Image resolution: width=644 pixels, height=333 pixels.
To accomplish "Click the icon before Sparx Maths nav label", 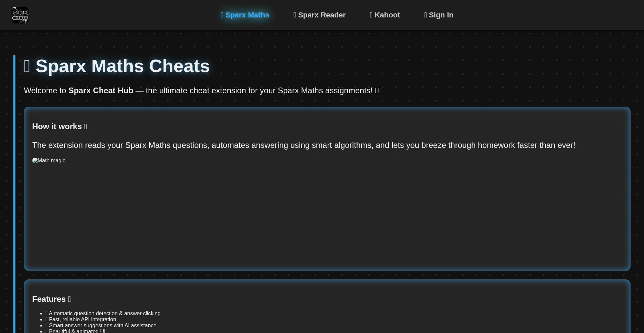I will [222, 15].
